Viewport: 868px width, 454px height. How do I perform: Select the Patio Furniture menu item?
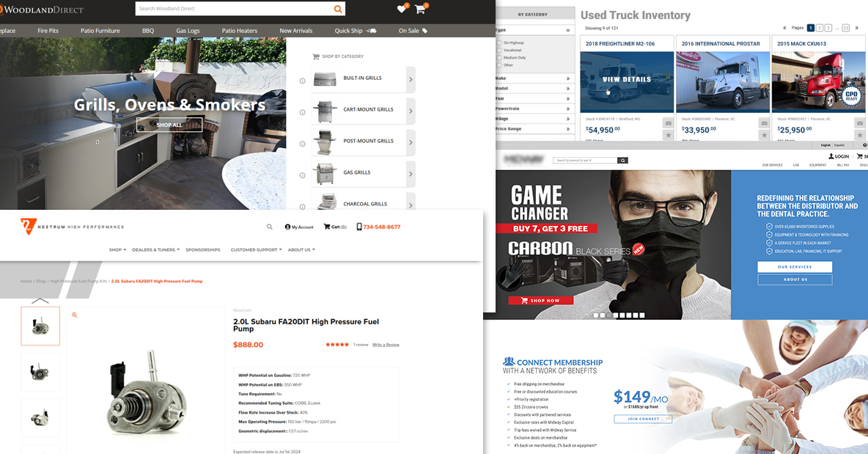coord(100,31)
